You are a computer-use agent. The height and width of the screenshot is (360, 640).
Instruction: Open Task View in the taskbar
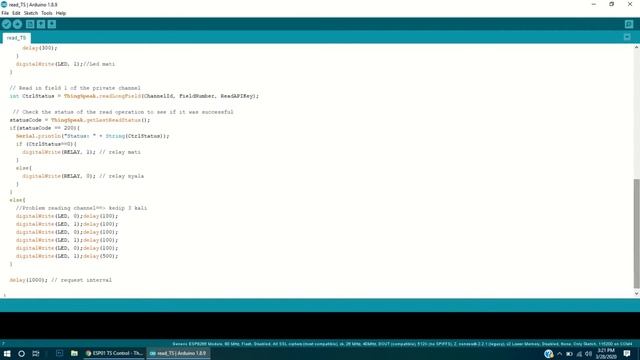coord(36,353)
